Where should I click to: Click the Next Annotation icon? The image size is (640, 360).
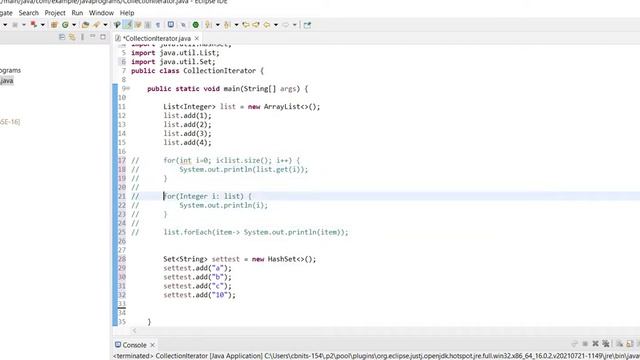208,25
